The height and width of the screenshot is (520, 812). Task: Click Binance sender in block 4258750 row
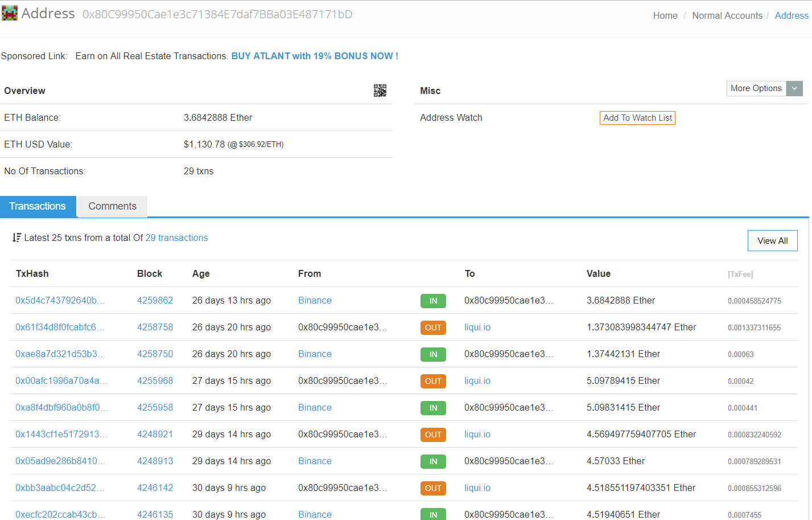(x=315, y=354)
